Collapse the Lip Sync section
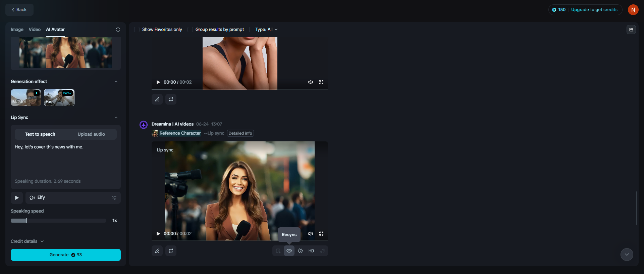Viewport: 644px width, 274px height. point(116,118)
